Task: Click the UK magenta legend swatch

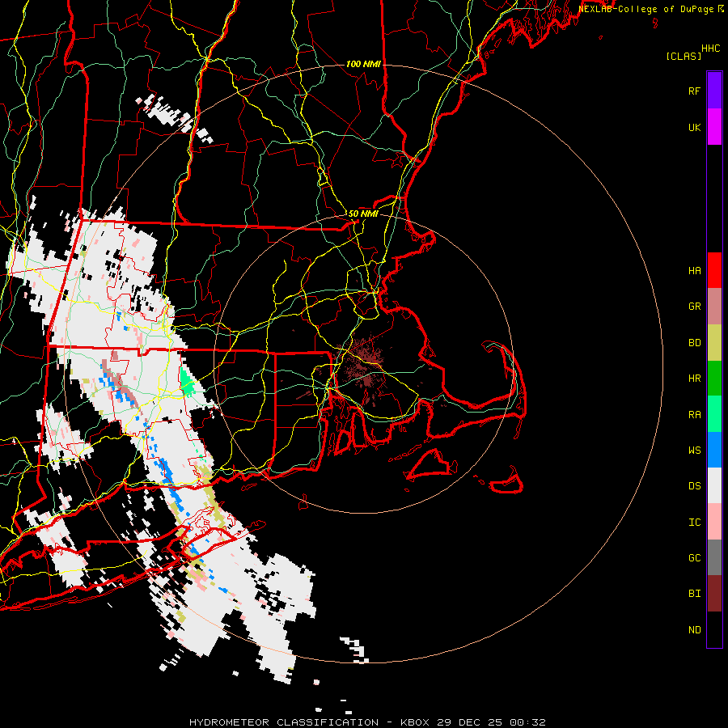Action: [x=714, y=127]
